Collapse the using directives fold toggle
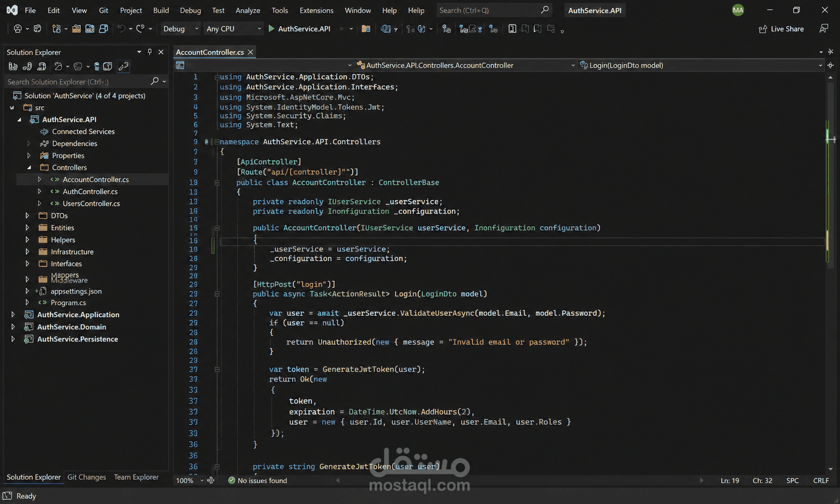840x504 pixels. tap(217, 77)
